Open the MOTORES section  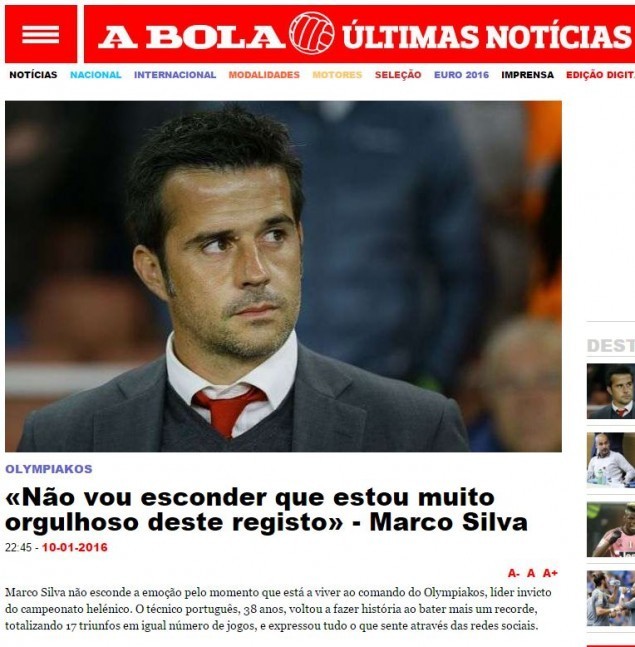pyautogui.click(x=337, y=75)
